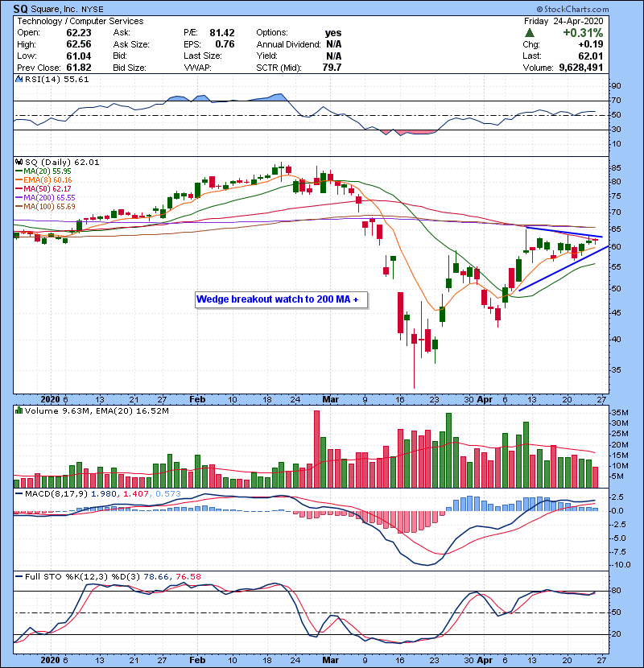Screen dimensions: 644x668
Task: Click the Full STO legend dash marker
Action: 19,577
